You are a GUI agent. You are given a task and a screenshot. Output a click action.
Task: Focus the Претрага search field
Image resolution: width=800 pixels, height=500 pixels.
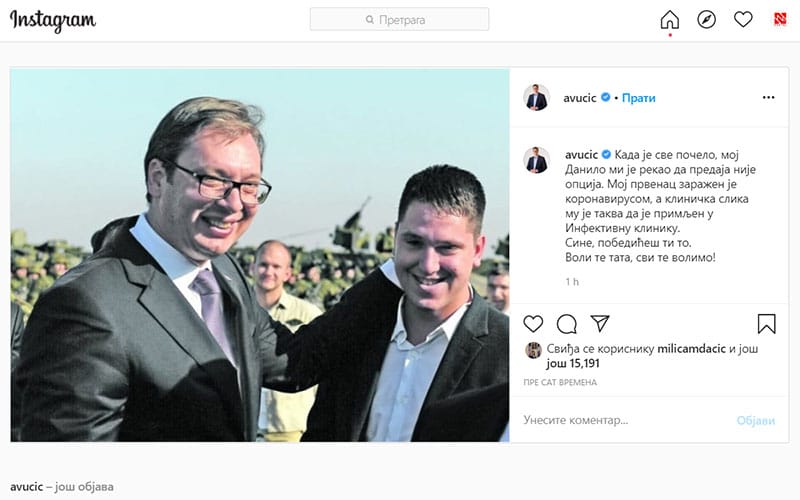tap(399, 19)
